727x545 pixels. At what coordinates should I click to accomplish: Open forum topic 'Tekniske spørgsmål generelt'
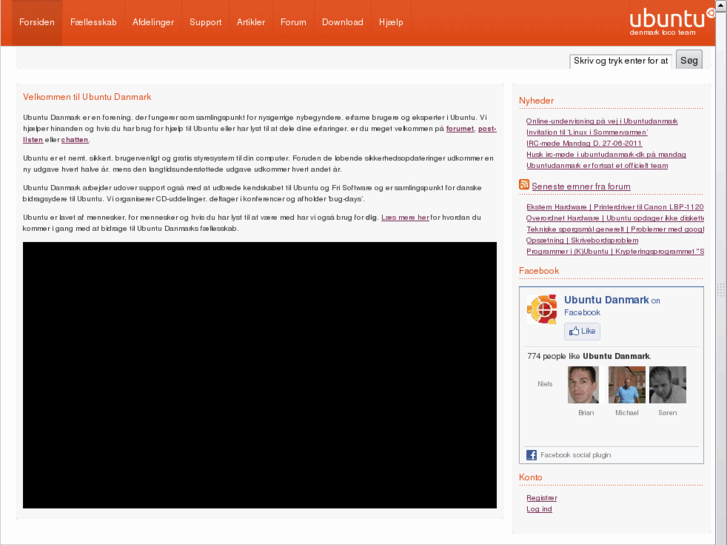click(x=615, y=229)
